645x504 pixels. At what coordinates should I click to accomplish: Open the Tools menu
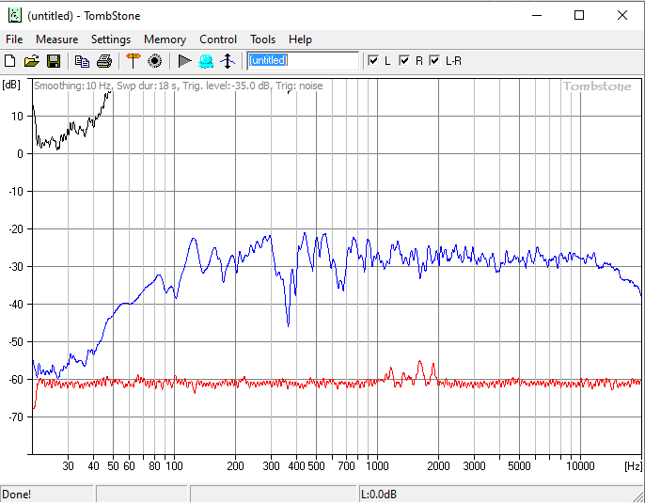262,39
